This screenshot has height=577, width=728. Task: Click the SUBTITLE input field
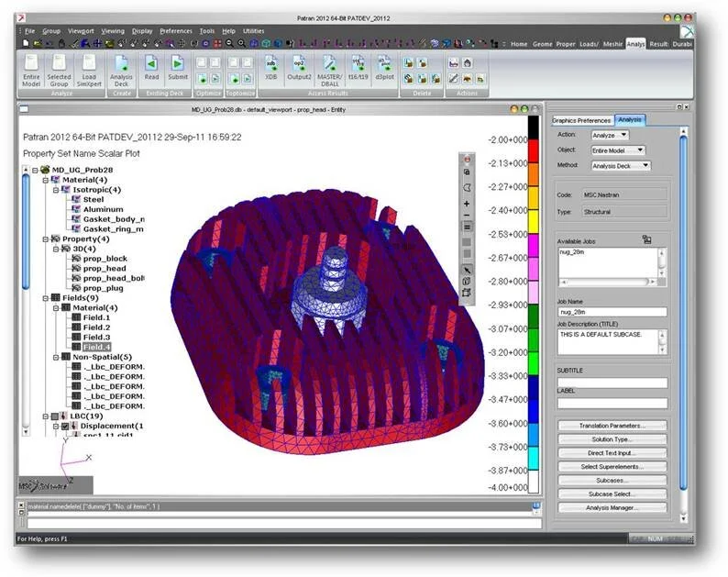pyautogui.click(x=612, y=383)
